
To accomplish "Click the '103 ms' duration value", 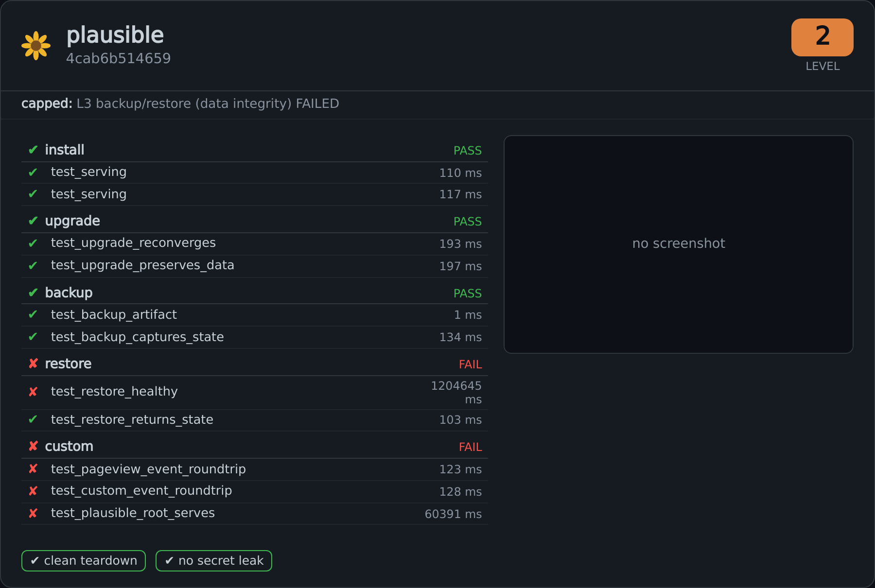I will click(461, 420).
